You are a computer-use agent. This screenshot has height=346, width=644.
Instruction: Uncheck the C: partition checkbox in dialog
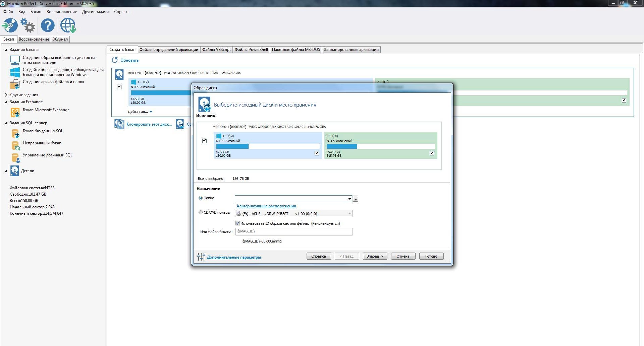[x=317, y=153]
